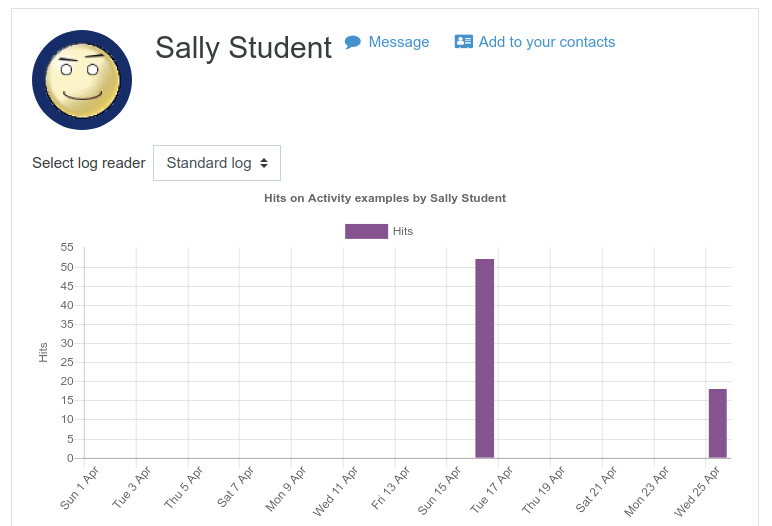Click the tall purple bar near Tue 17 Apr
Image resolution: width=772 pixels, height=526 pixels.
(x=484, y=359)
